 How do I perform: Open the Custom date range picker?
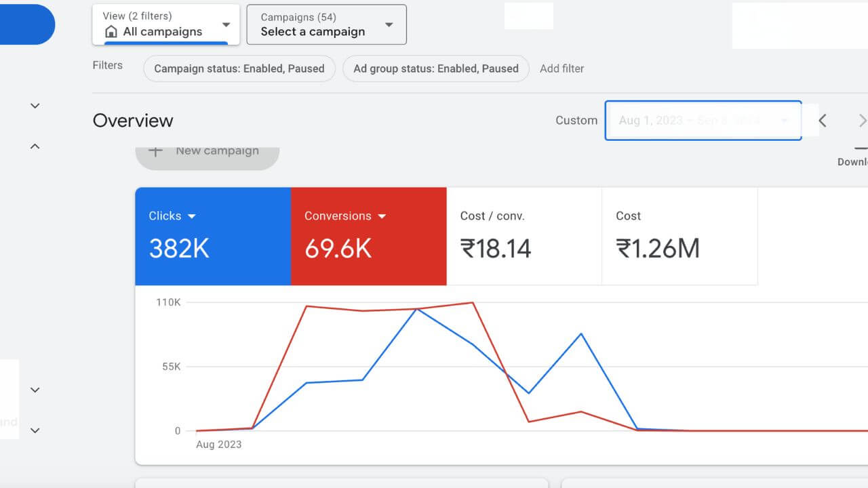pos(703,121)
